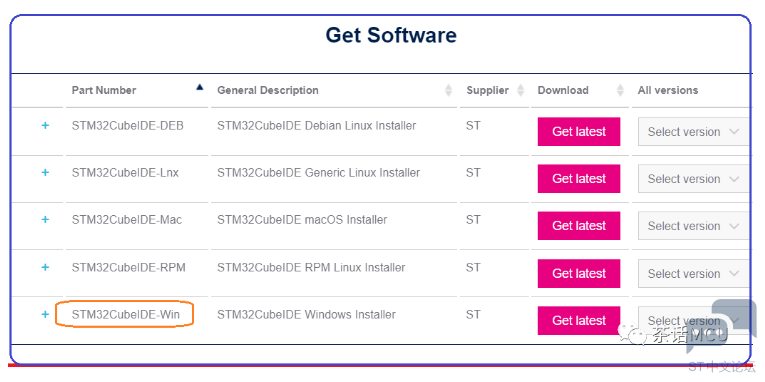The width and height of the screenshot is (765, 382).
Task: Click STM32CubeIDE Generic Linux Installer description
Action: (x=319, y=172)
